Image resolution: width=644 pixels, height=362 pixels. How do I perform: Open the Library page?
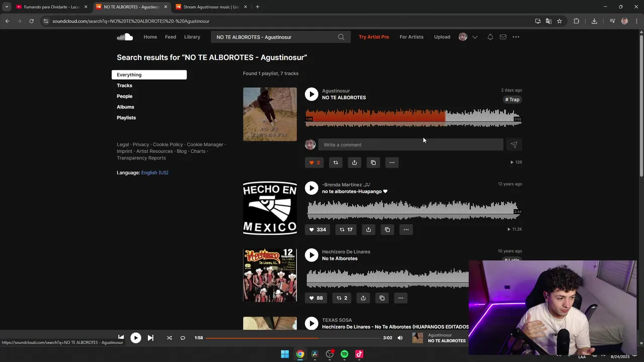(192, 37)
